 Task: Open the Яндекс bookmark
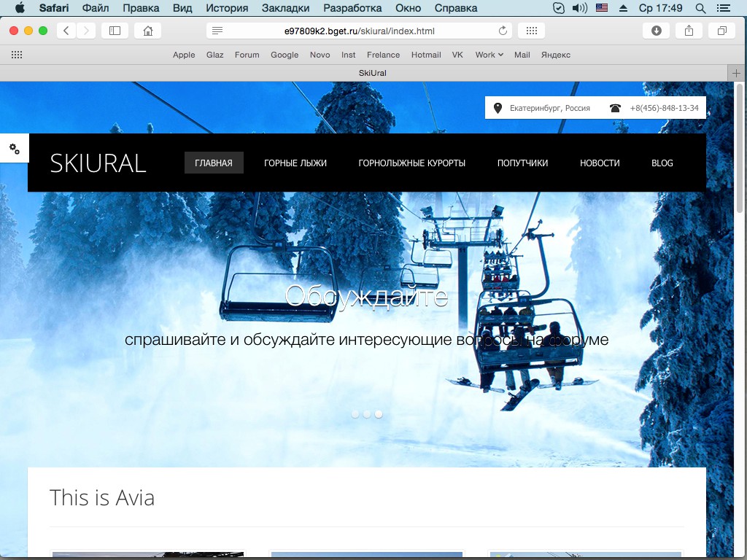pos(555,55)
